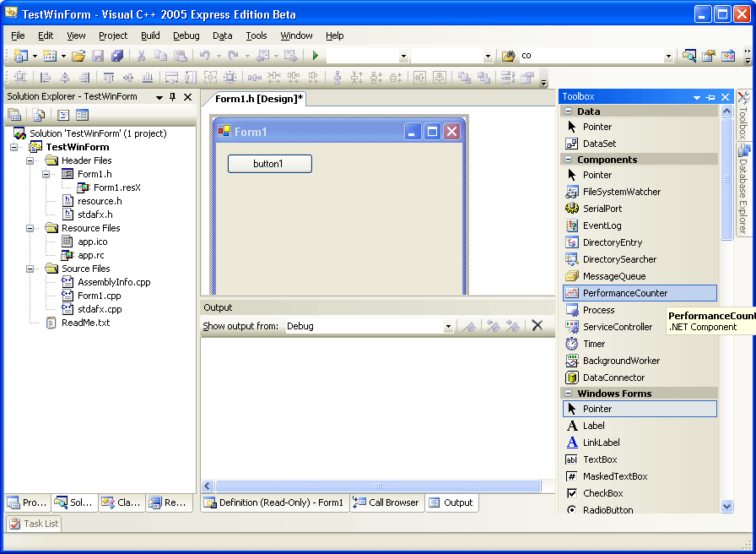Click the Align Tops layout icon
Screen dimensions: 756x554
(109, 77)
